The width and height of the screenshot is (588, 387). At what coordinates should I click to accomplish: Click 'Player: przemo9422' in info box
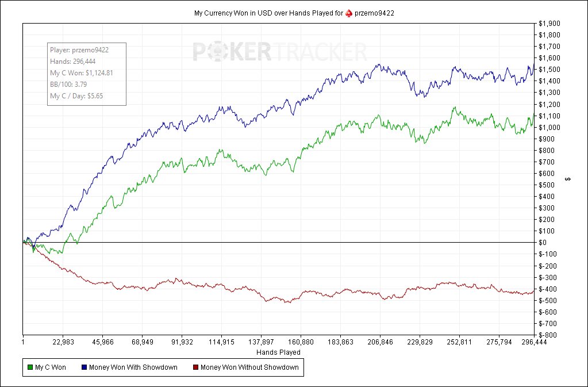coord(79,50)
